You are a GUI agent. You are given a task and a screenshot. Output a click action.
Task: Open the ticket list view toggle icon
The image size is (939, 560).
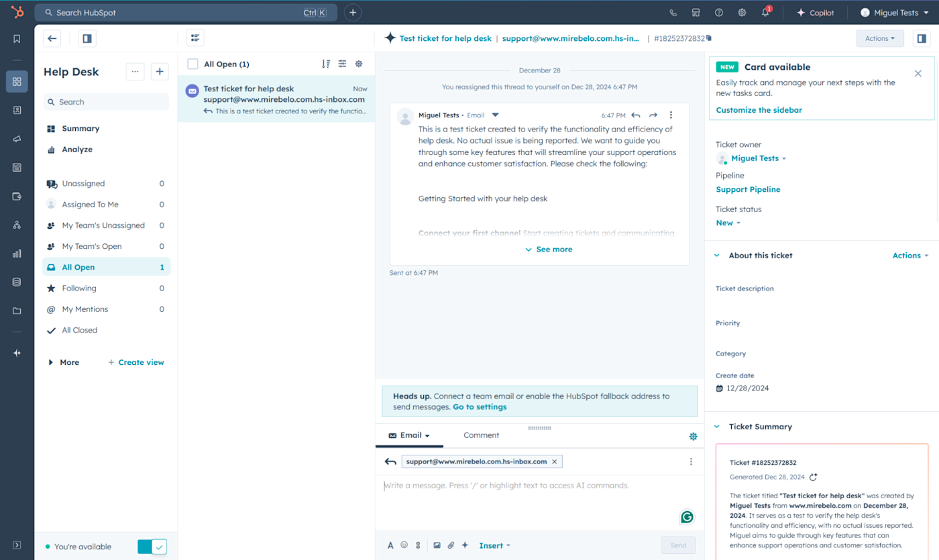pyautogui.click(x=195, y=38)
